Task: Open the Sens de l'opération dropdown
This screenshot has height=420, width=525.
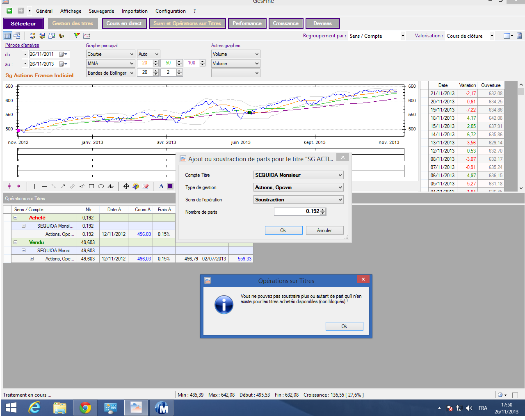Action: pyautogui.click(x=340, y=200)
